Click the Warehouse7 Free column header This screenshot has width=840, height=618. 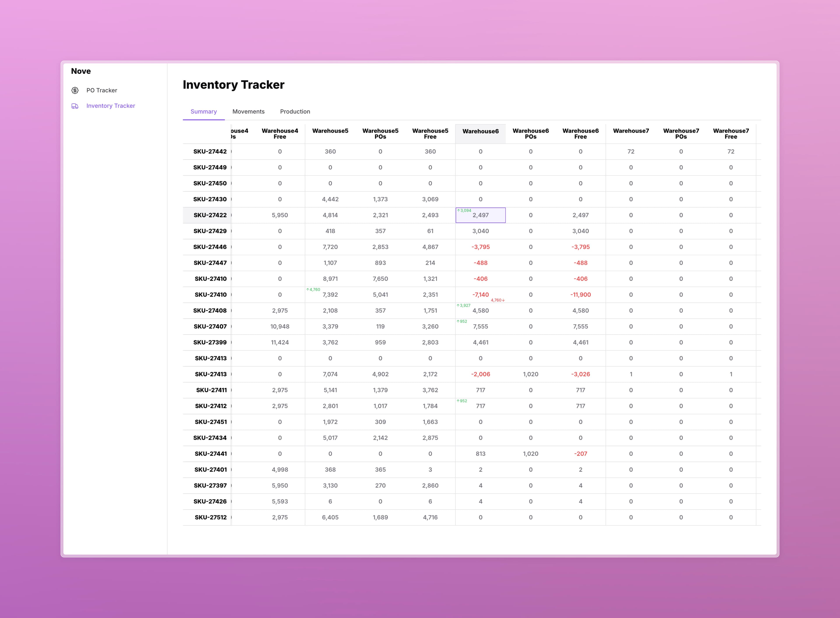click(x=731, y=134)
